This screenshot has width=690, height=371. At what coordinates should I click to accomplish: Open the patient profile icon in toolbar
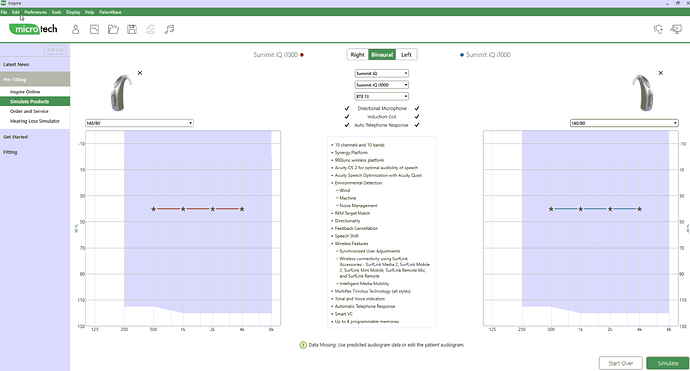tap(76, 29)
